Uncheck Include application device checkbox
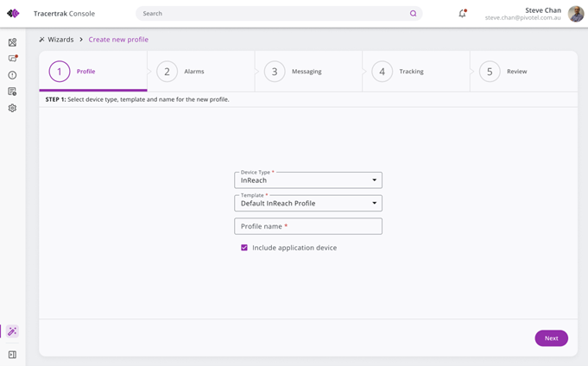The image size is (588, 366). pos(244,248)
